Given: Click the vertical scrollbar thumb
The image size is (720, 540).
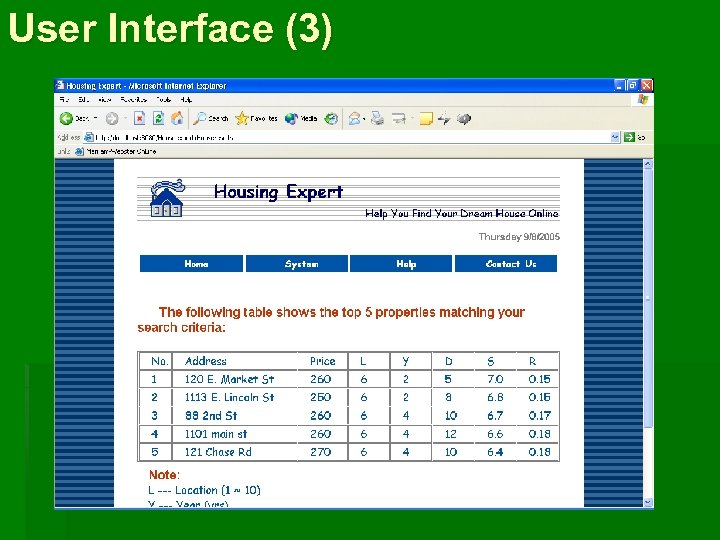Looking at the screenshot, I should point(648,298).
